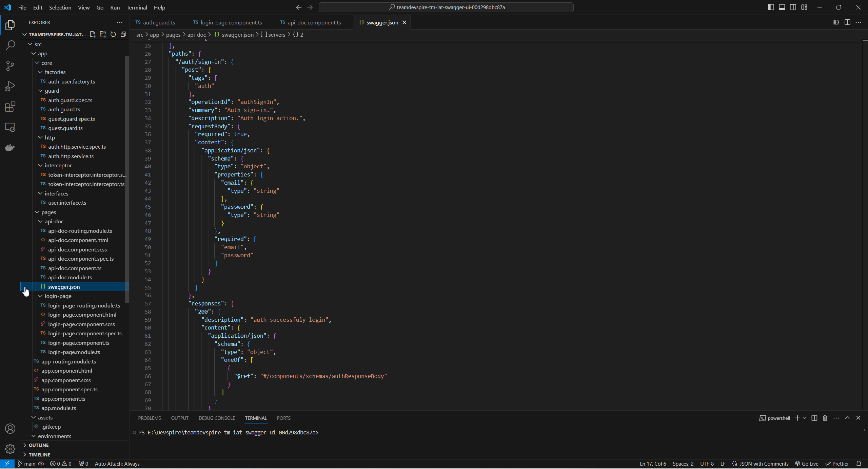
Task: Kill terminal with trash icon
Action: 825,418
